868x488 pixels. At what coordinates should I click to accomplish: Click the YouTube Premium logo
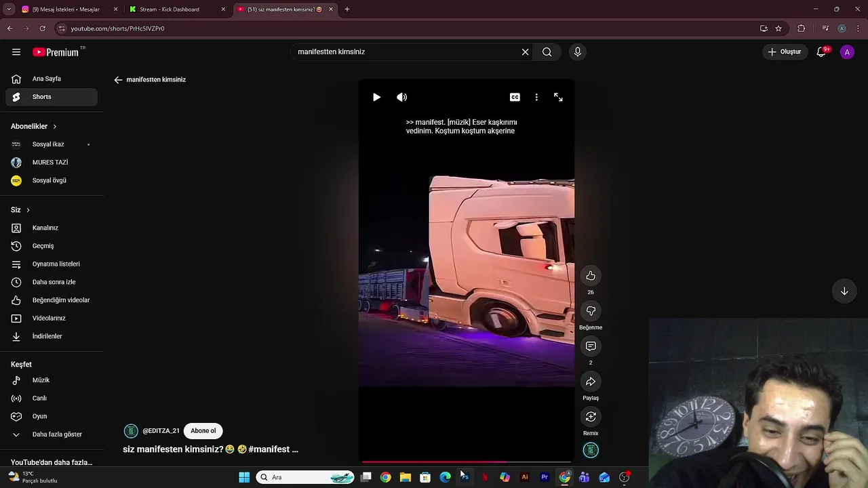(56, 52)
